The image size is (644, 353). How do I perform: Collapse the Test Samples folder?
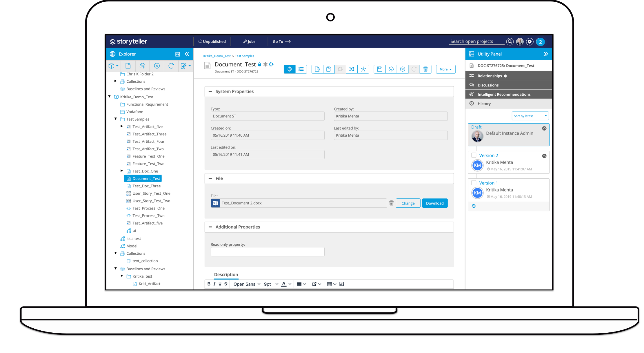(116, 119)
